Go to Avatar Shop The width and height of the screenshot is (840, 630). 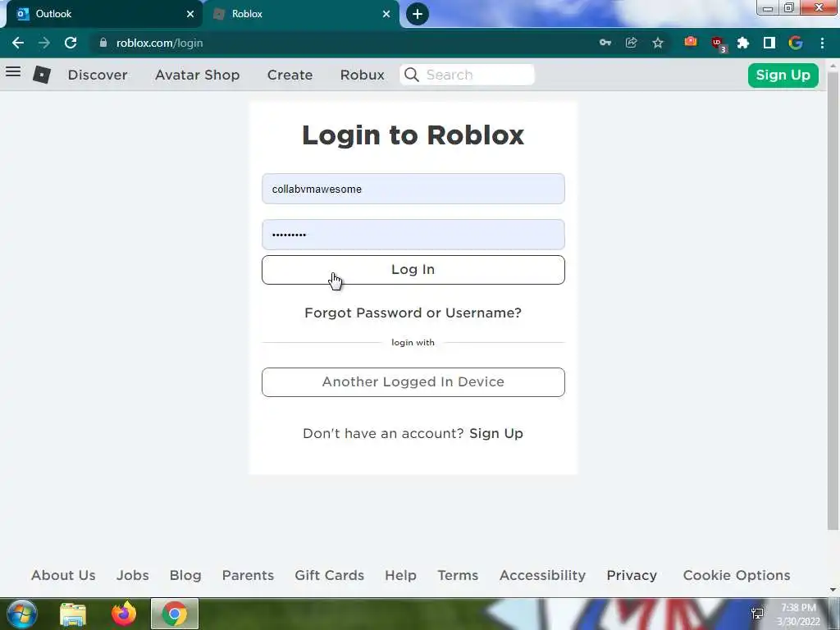[x=197, y=75]
